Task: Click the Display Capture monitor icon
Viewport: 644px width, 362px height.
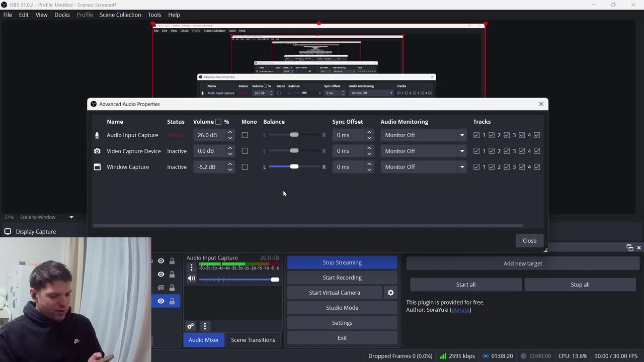Action: (x=8, y=232)
